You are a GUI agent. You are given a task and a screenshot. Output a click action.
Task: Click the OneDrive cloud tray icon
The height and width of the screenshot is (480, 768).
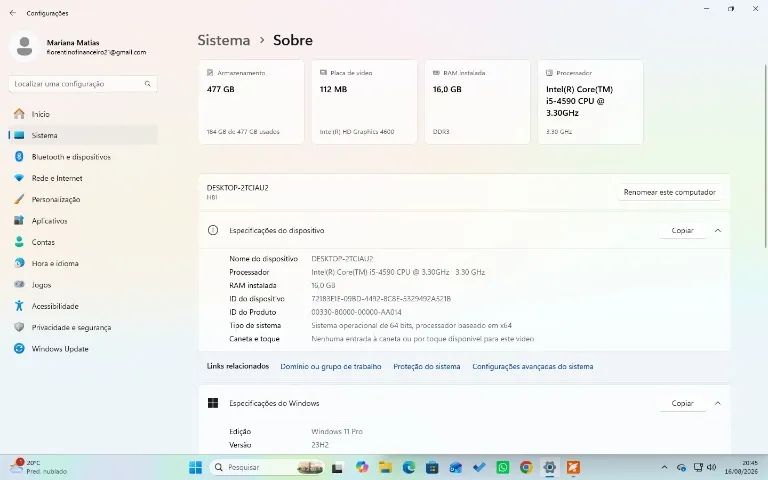681,468
